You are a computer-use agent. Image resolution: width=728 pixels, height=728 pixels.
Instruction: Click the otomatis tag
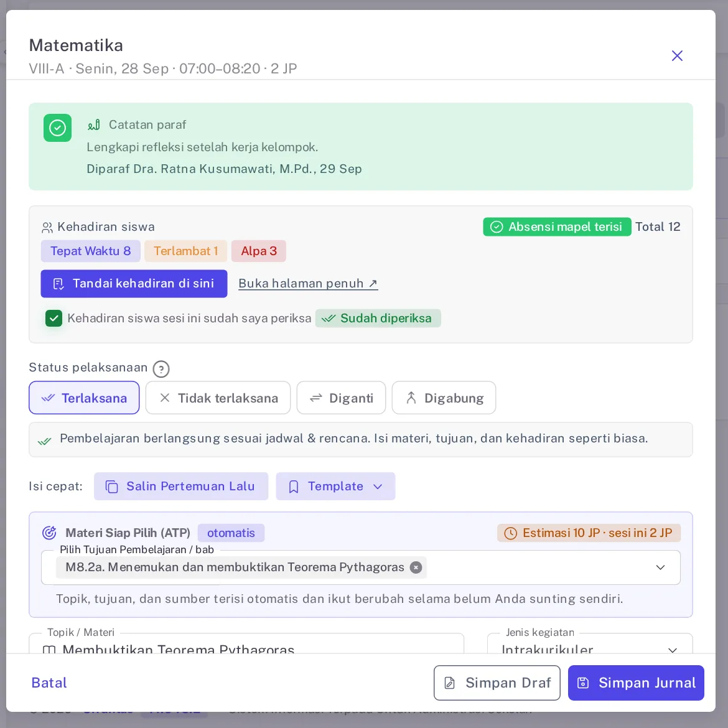231,533
